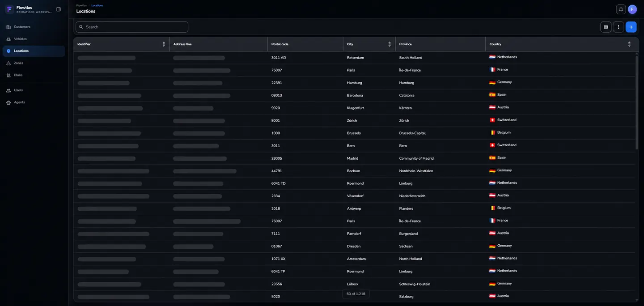Image resolution: width=644 pixels, height=306 pixels.
Task: Click the Plans route icon
Action: pos(8,75)
